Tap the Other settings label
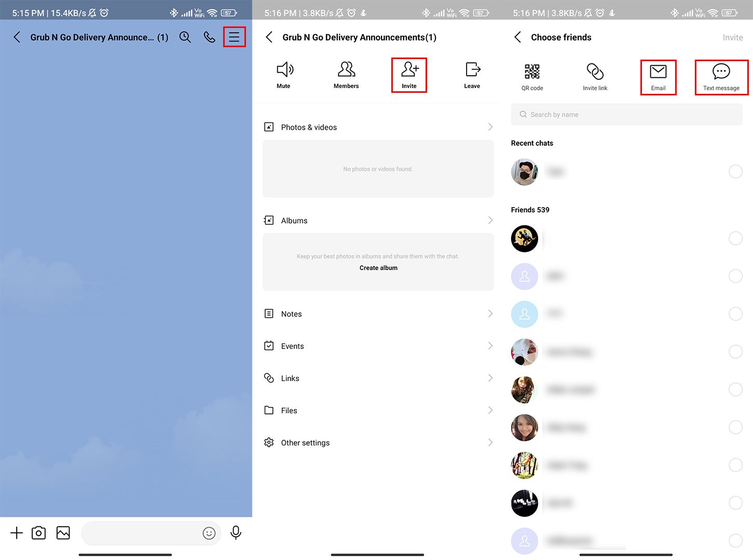Screen dimensions: 753x560 [x=305, y=442]
